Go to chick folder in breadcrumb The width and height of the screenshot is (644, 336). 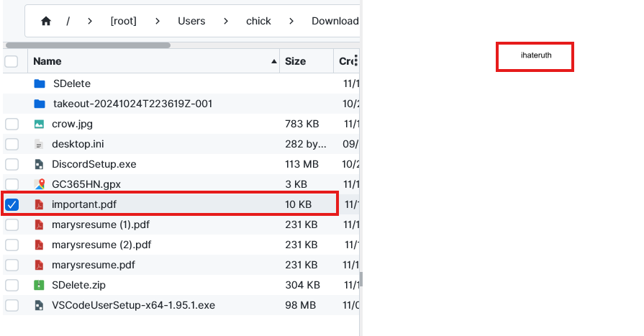[258, 21]
